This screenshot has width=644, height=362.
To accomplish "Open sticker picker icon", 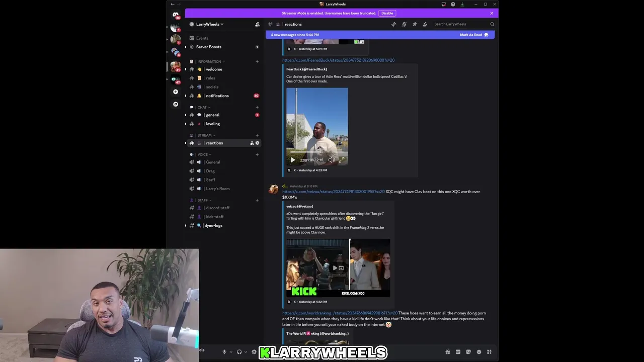I will pos(468,352).
